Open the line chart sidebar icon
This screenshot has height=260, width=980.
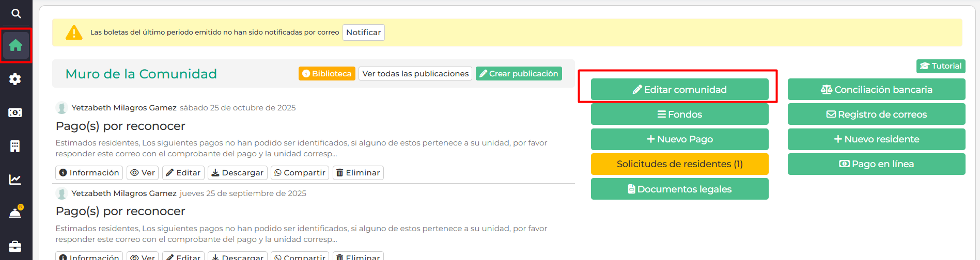[15, 180]
